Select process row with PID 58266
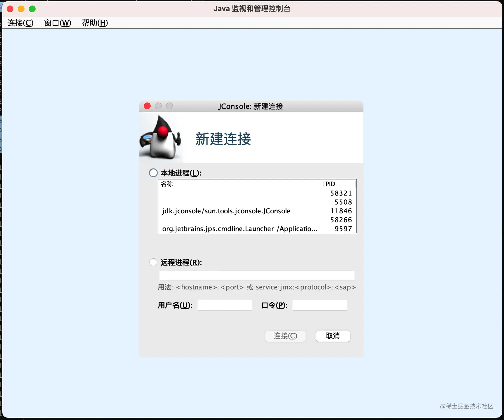504x420 pixels. tap(257, 220)
